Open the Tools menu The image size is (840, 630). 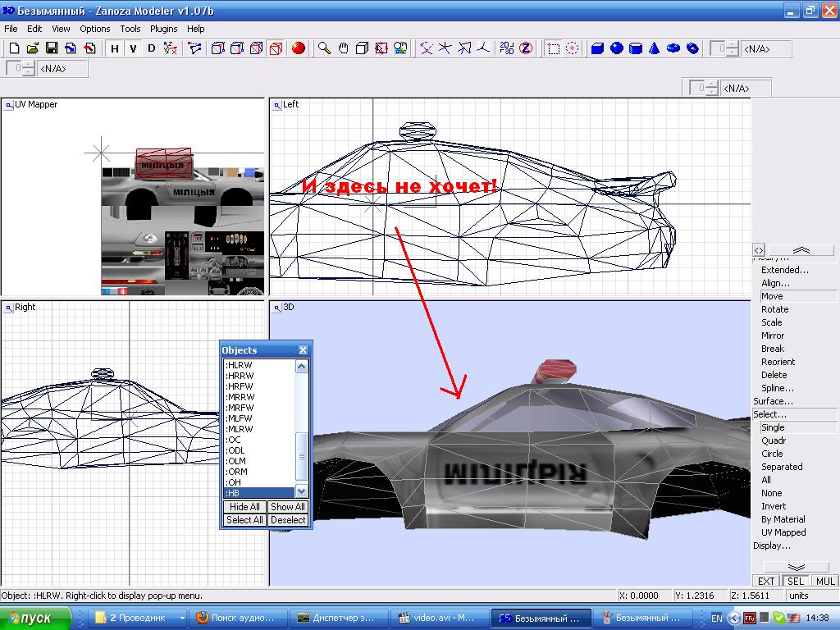tap(130, 29)
